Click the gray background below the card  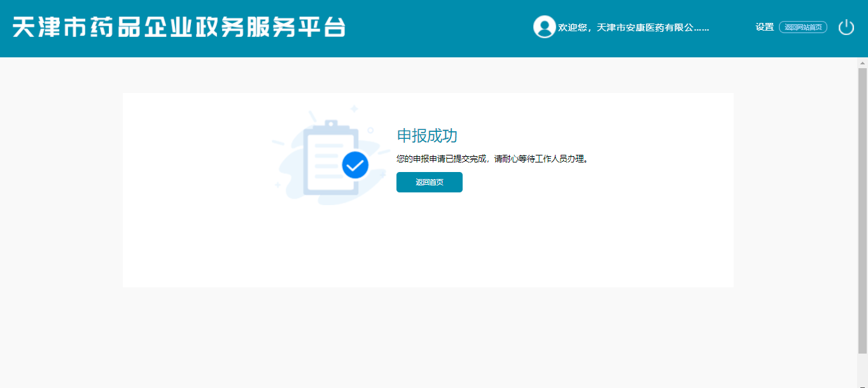tap(428, 338)
